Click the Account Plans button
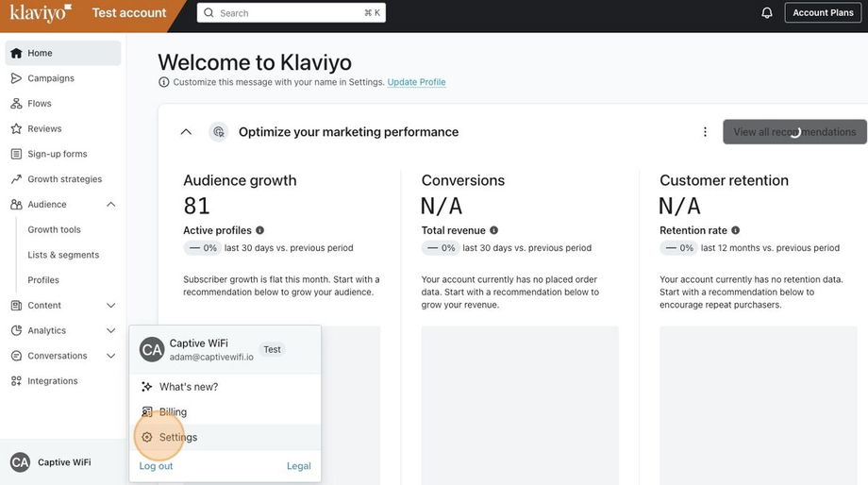868x485 pixels. [823, 13]
